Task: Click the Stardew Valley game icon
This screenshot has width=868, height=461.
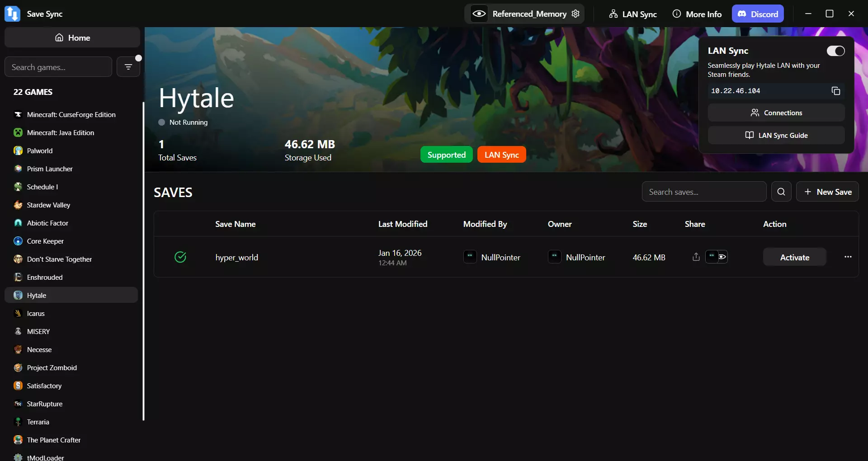Action: pyautogui.click(x=18, y=205)
